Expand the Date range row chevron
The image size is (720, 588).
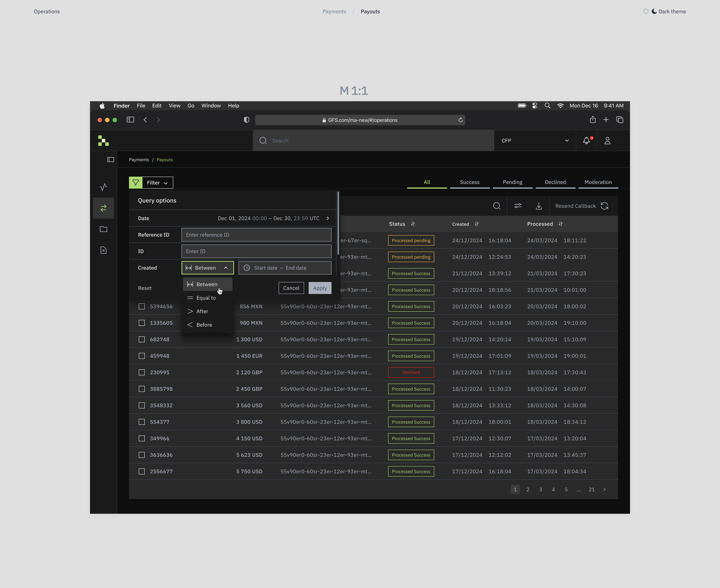(x=328, y=219)
